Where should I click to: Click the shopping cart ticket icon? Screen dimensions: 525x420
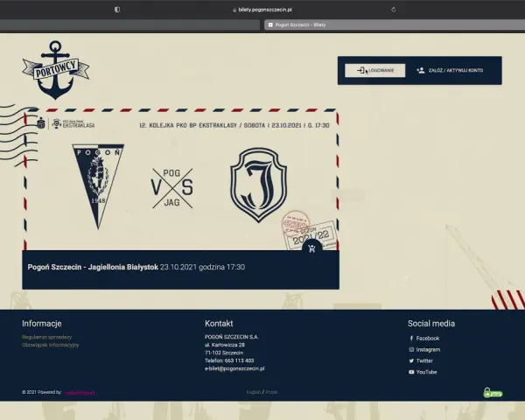pyautogui.click(x=312, y=248)
